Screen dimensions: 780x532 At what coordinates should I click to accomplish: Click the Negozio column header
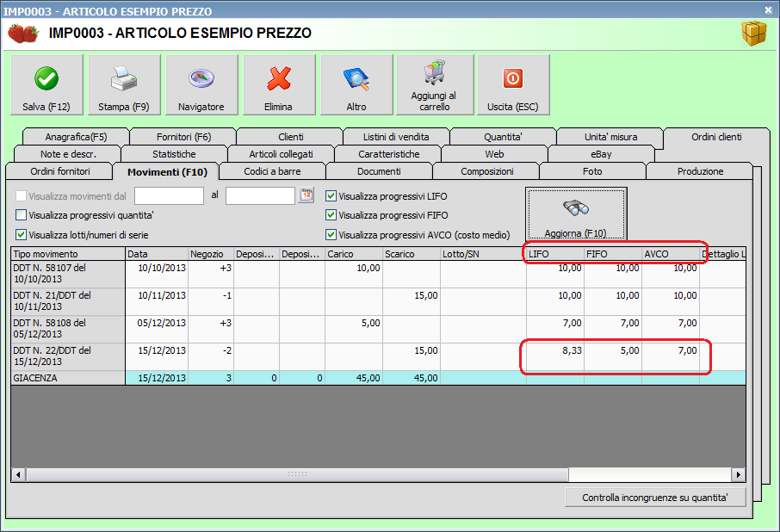(211, 254)
